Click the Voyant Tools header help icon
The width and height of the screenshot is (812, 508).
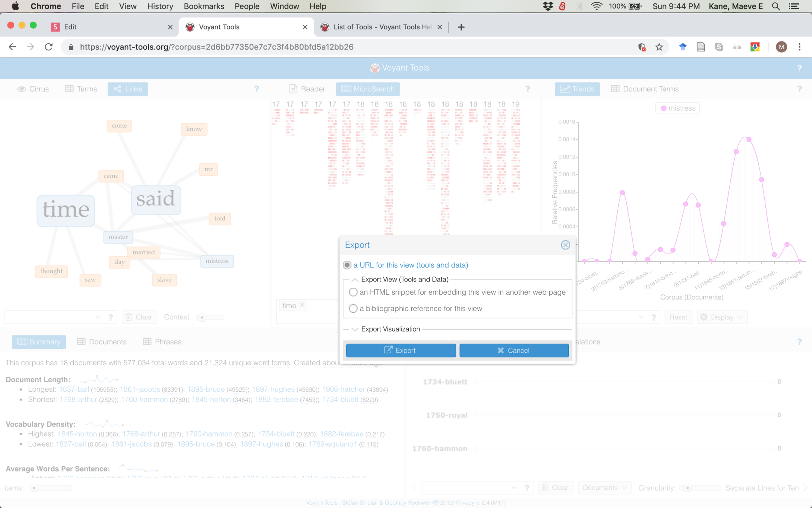coord(799,68)
